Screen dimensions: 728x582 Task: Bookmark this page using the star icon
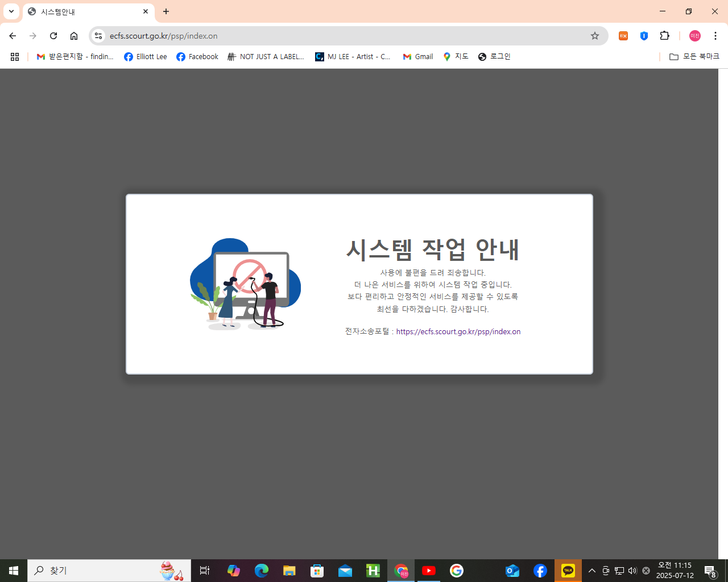(x=594, y=35)
